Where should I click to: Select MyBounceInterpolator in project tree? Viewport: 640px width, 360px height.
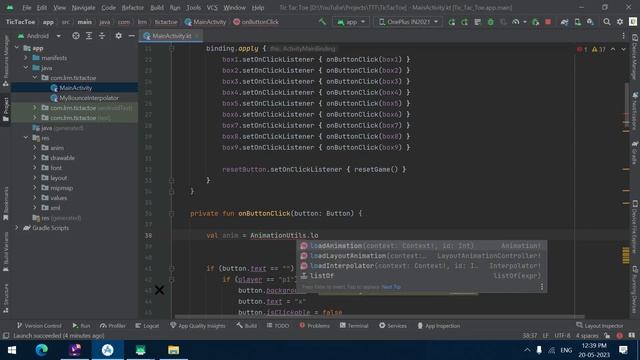tap(89, 98)
